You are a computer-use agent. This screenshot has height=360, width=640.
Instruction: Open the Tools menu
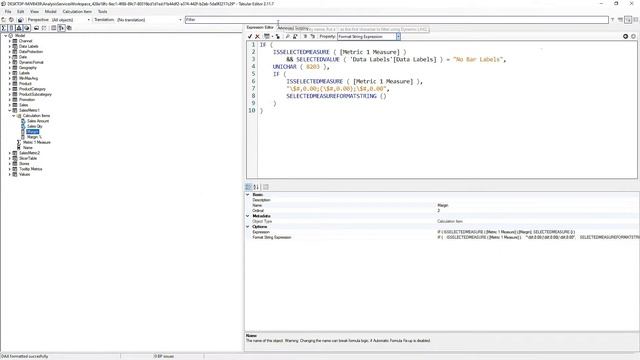point(102,11)
